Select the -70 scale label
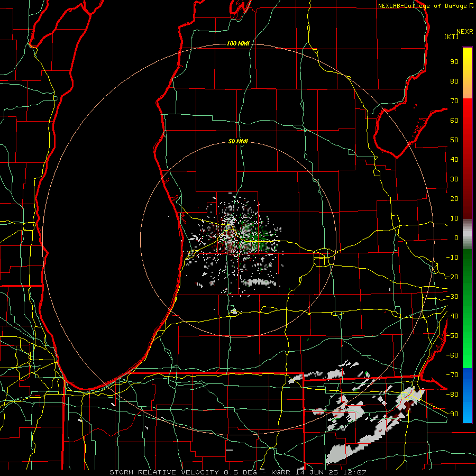Image resolution: width=476 pixels, height=476 pixels. pyautogui.click(x=452, y=375)
